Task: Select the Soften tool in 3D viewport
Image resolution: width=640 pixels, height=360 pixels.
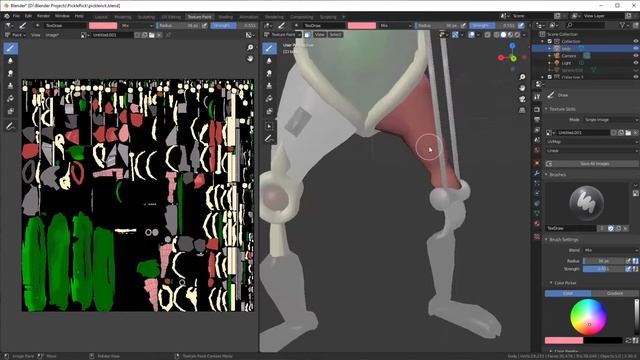Action: click(x=269, y=61)
